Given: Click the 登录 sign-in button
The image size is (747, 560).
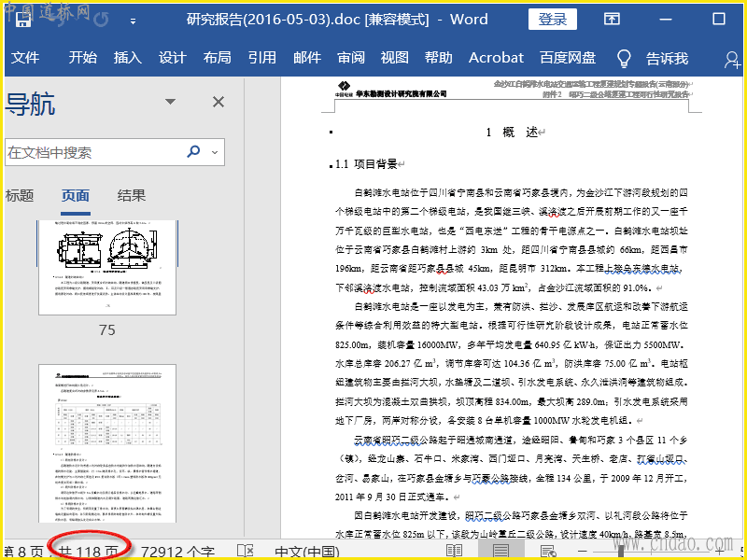Looking at the screenshot, I should tap(553, 19).
